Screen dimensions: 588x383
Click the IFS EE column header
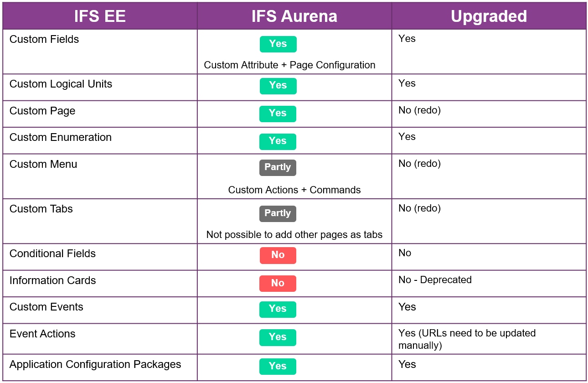pyautogui.click(x=100, y=16)
